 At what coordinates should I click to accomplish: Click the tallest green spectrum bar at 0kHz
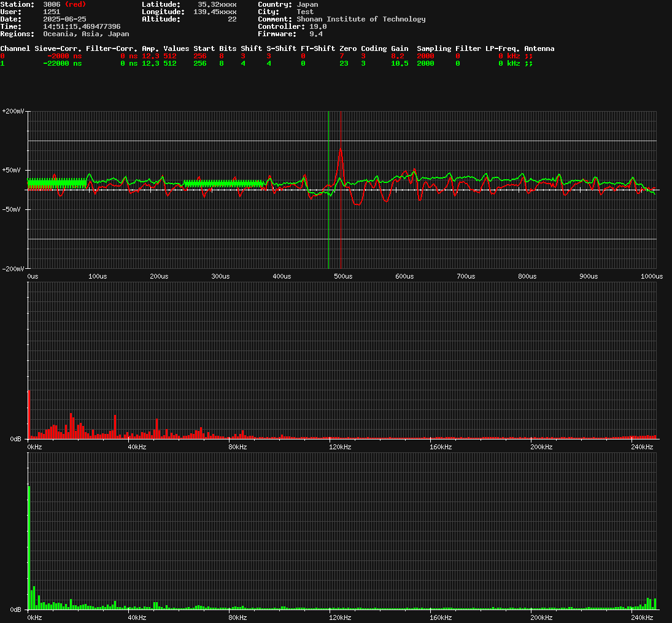(29, 548)
